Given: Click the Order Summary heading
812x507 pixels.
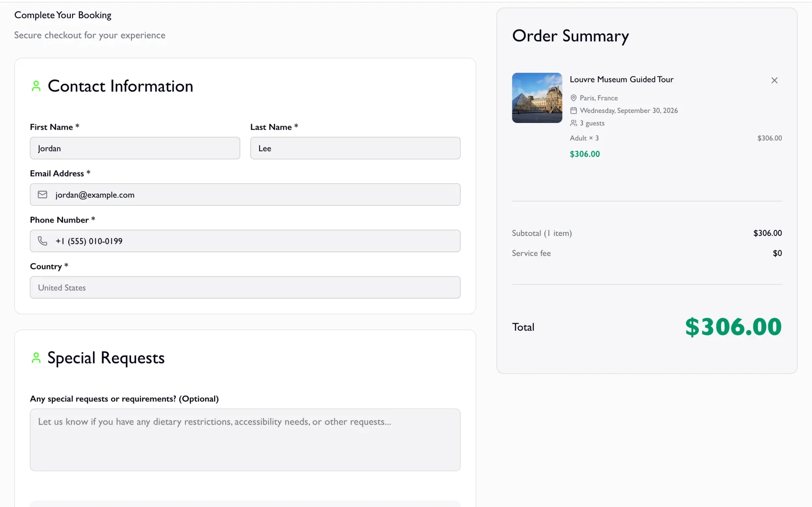Looking at the screenshot, I should pos(570,36).
